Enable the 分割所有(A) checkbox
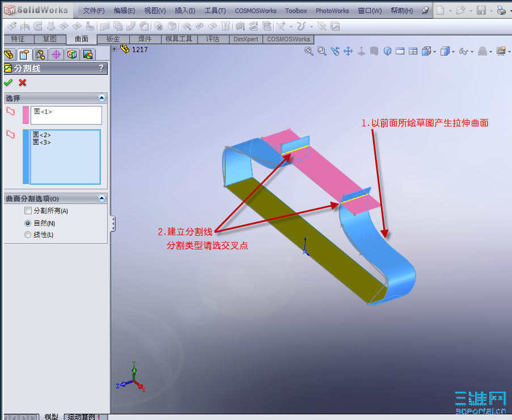Image resolution: width=512 pixels, height=420 pixels. click(28, 210)
